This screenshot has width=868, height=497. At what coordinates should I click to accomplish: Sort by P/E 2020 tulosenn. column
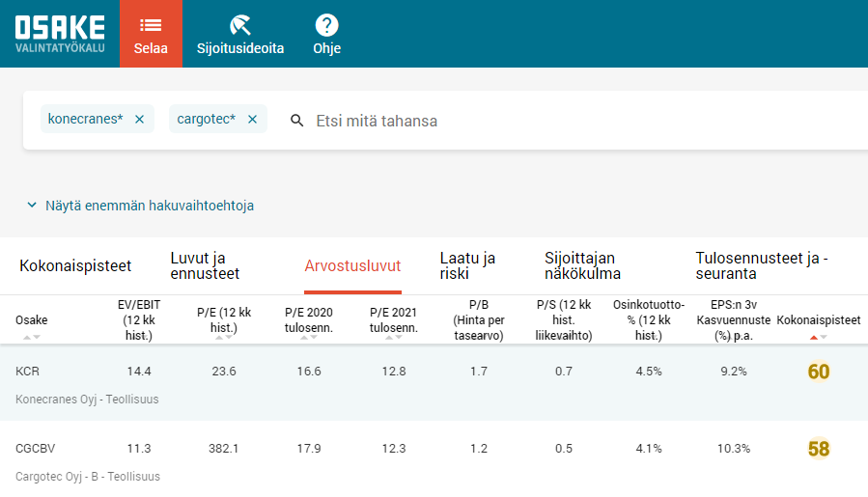tap(309, 319)
